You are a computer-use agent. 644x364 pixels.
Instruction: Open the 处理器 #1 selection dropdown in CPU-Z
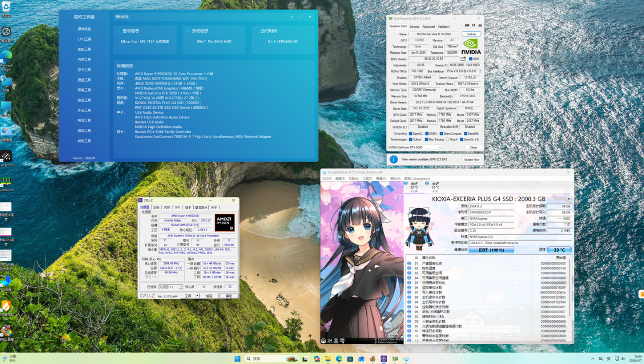click(x=170, y=286)
